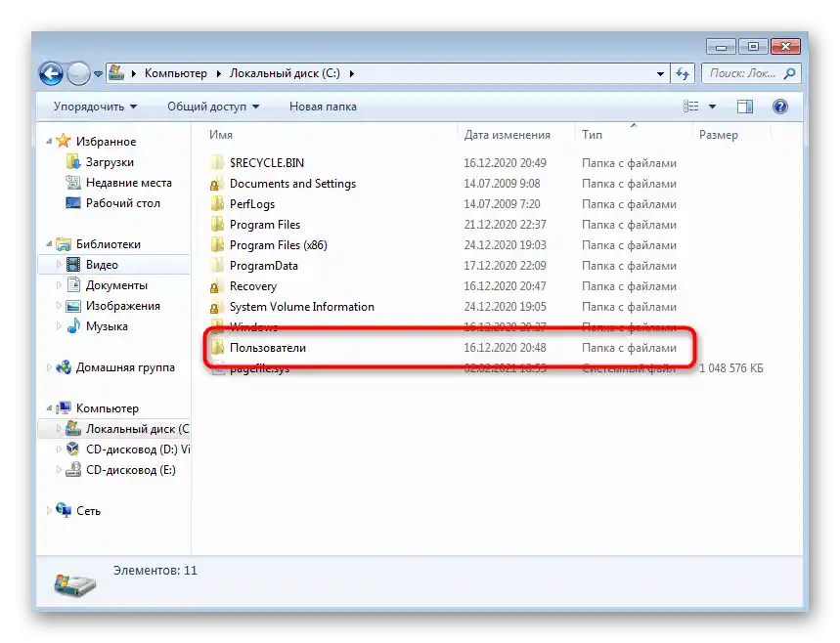Open the view options dropdown arrow
Image resolution: width=840 pixels, height=643 pixels.
click(x=713, y=107)
